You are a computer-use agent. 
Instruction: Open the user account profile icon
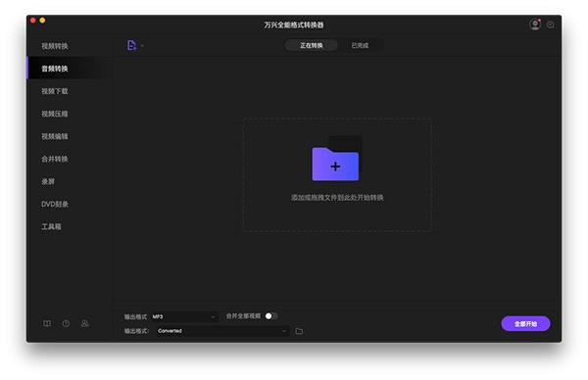[x=535, y=24]
